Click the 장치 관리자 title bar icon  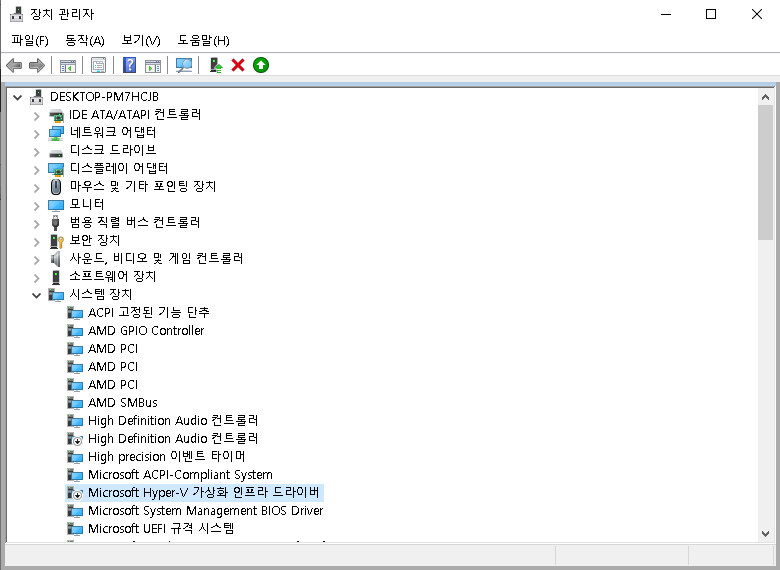[16, 14]
